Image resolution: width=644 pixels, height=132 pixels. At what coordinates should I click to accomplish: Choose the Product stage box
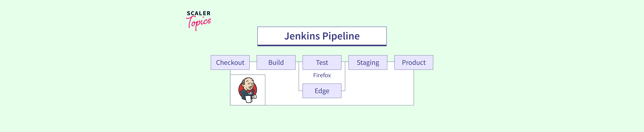pos(413,62)
